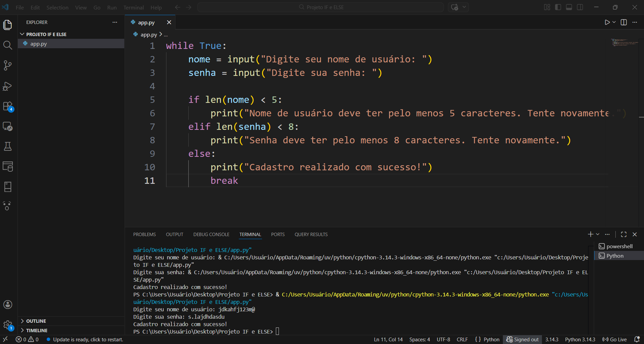This screenshot has height=344, width=644.
Task: Toggle the primary side bar visibility
Action: pos(558,7)
